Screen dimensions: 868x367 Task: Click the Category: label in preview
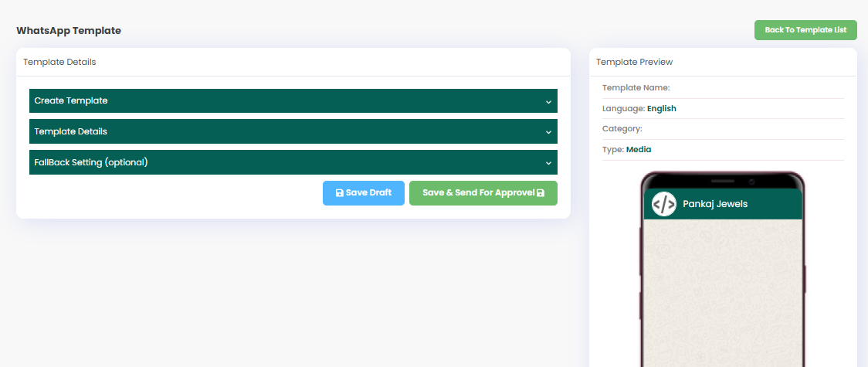pyautogui.click(x=622, y=129)
